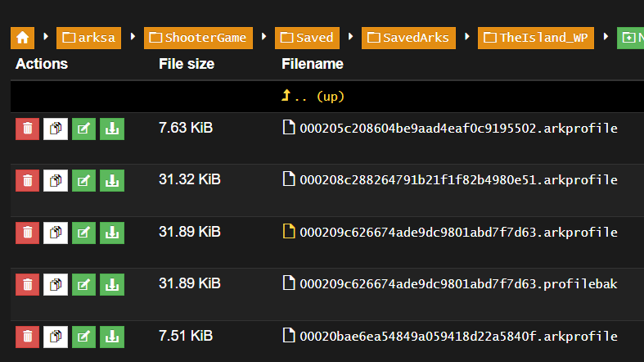Delete the 000205c208604be9aad4eaf0c9195502.arkprofile file

[x=27, y=129]
